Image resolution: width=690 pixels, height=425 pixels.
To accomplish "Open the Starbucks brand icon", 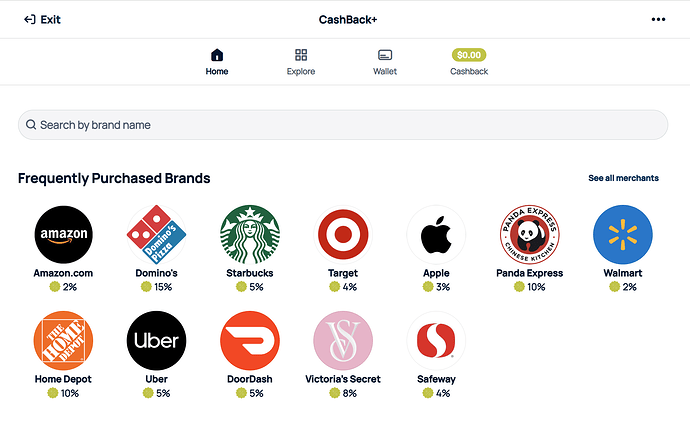I will [x=250, y=234].
